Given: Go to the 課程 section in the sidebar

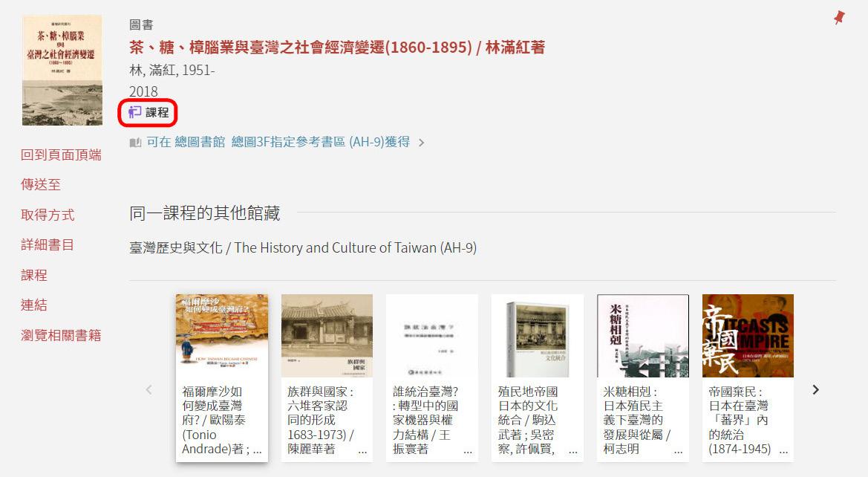Looking at the screenshot, I should pyautogui.click(x=33, y=275).
